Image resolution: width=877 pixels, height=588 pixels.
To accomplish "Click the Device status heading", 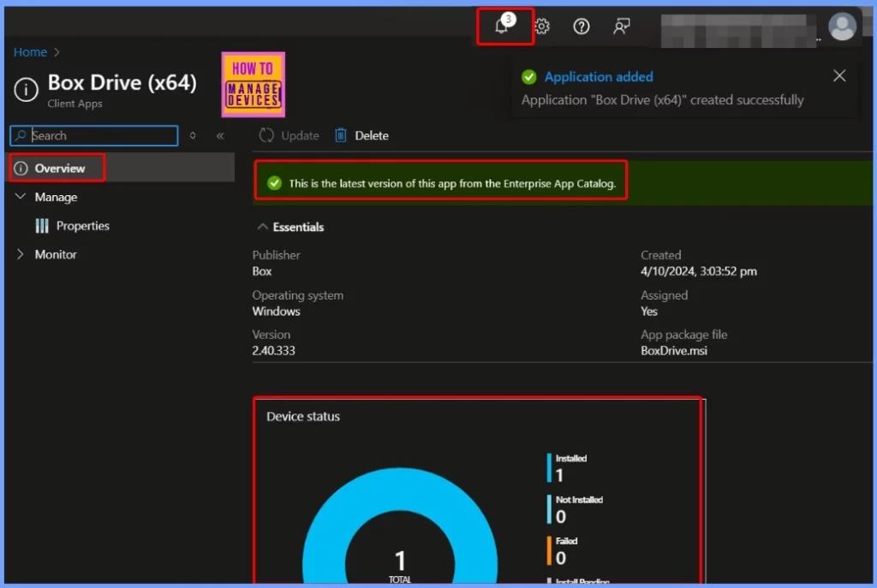I will pos(303,417).
